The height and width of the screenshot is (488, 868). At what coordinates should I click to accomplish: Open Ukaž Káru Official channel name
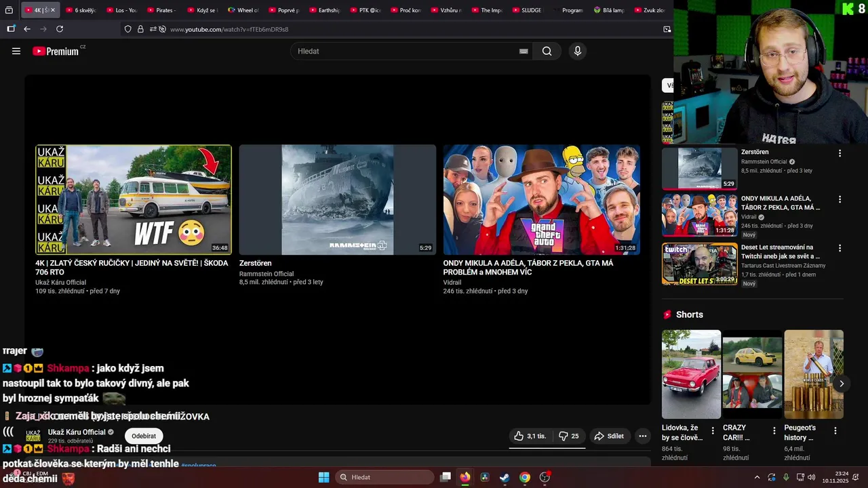[77, 432]
